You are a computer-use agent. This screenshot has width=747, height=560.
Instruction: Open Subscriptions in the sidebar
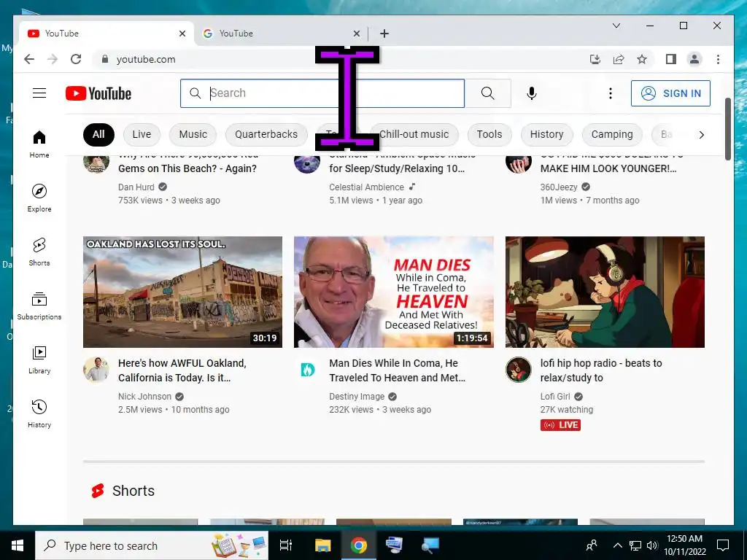coord(39,306)
